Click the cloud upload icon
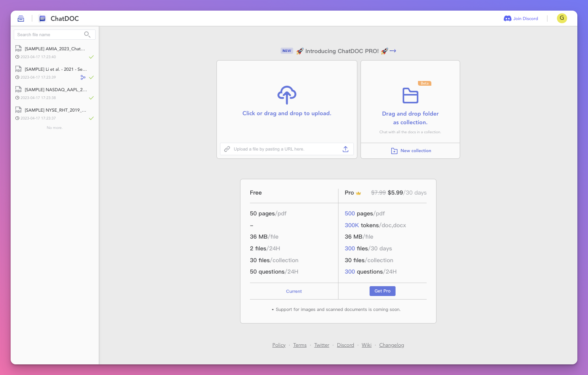Viewport: 588px width, 375px height. (287, 95)
